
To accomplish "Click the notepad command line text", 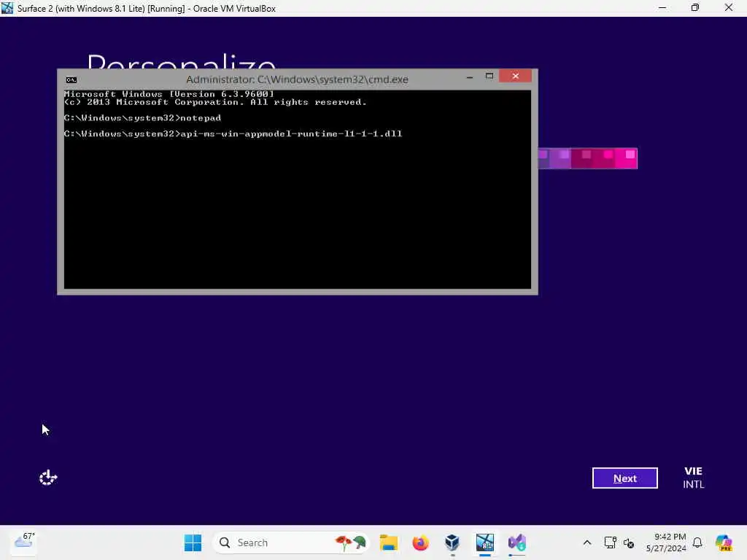I will (201, 118).
